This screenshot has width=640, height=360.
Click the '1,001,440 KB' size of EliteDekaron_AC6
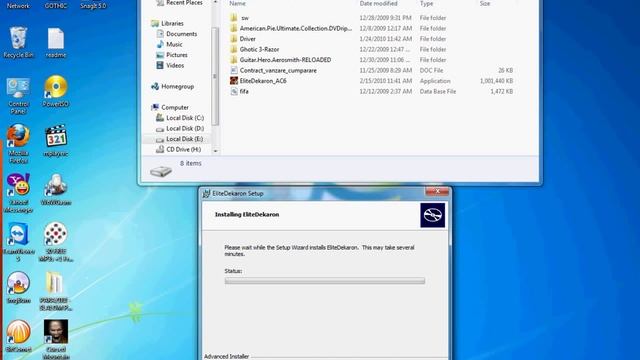tap(496, 81)
